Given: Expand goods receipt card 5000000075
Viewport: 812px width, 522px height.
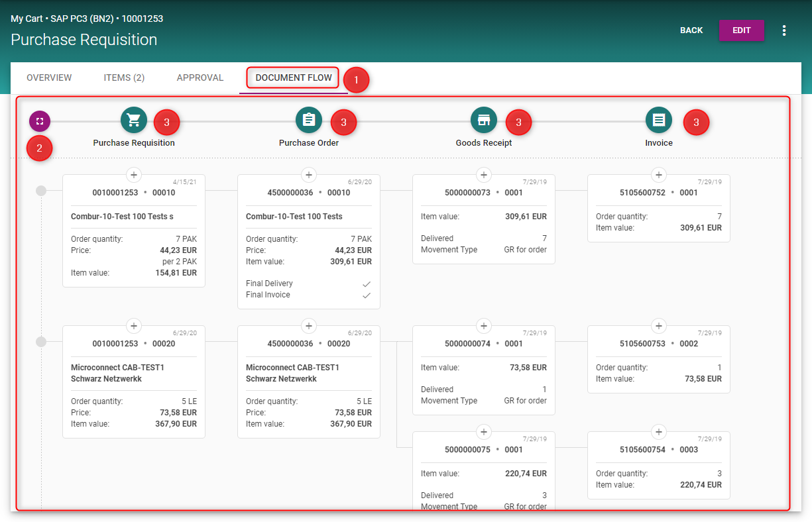Looking at the screenshot, I should [x=484, y=432].
